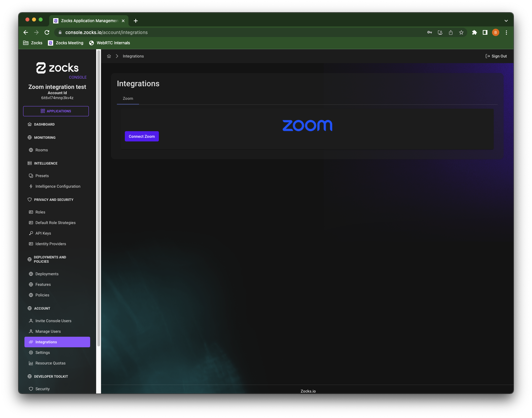
Task: Select the Resource Quotas chart icon
Action: [x=30, y=363]
